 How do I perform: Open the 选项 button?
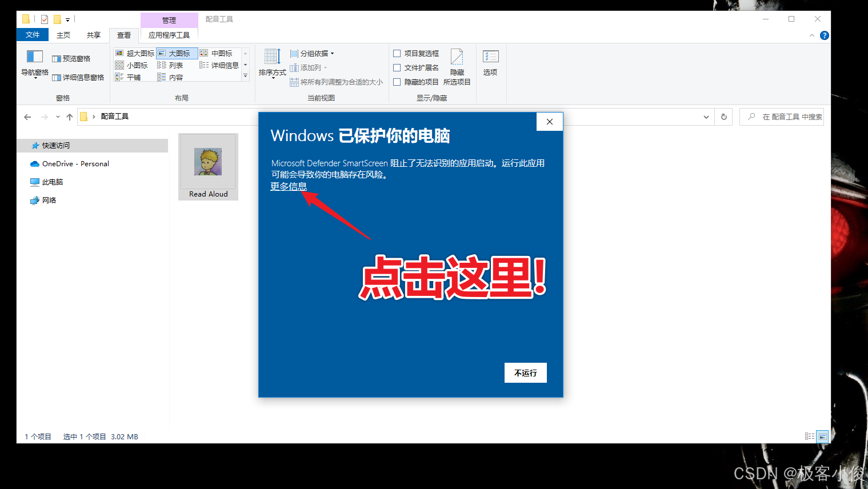(490, 63)
